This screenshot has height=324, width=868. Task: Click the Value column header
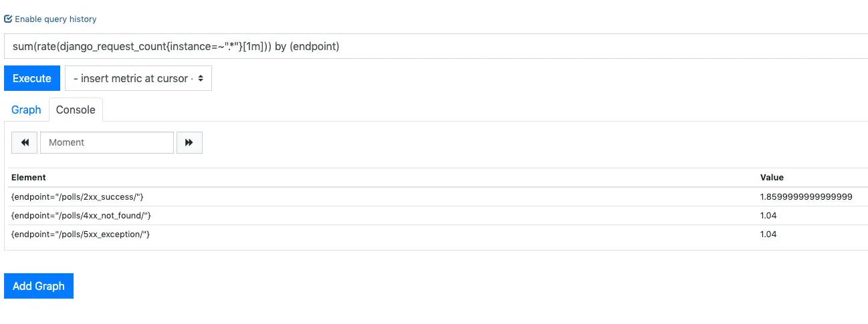772,178
